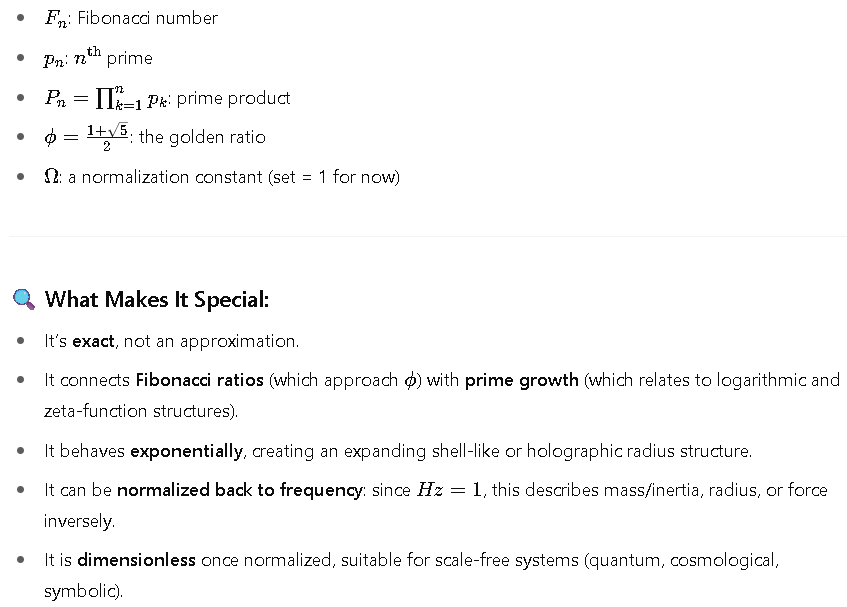Click the Fibonacci number definition line
This screenshot has width=847, height=607.
click(131, 18)
